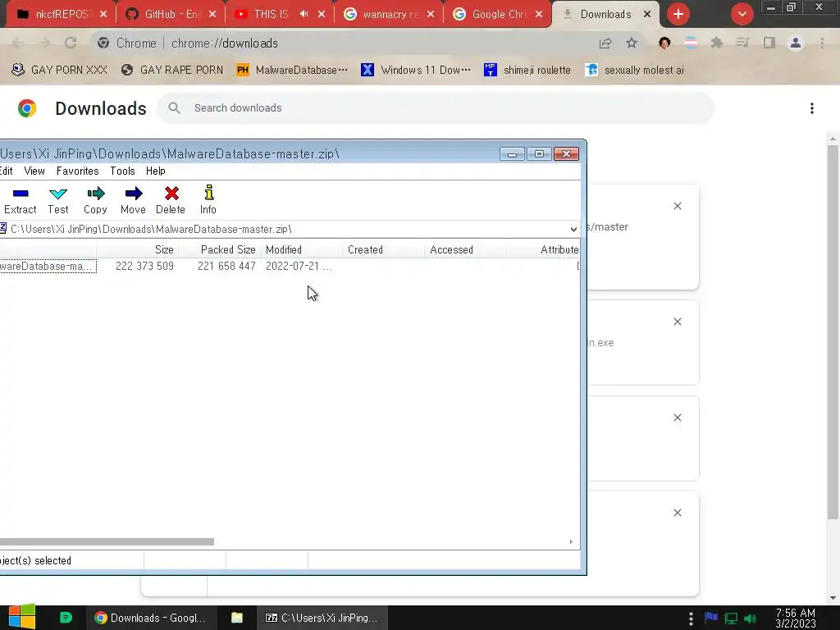Open File Explorer from the taskbar
The height and width of the screenshot is (630, 840).
pyautogui.click(x=237, y=618)
